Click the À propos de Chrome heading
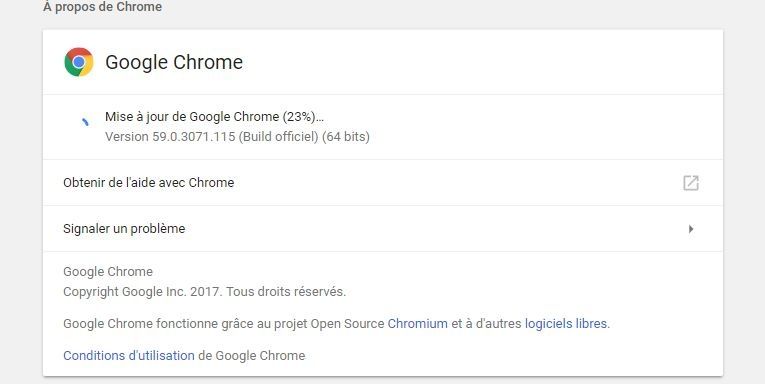Image resolution: width=765 pixels, height=384 pixels. tap(102, 7)
